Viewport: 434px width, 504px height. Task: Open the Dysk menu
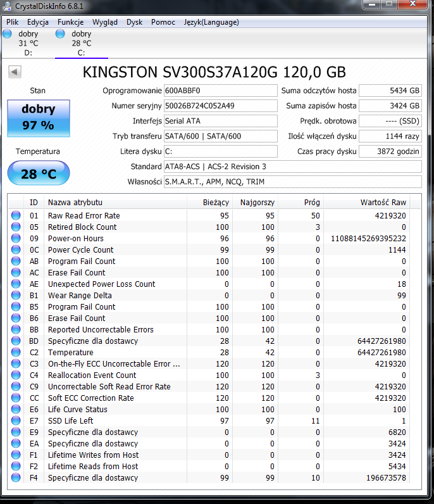coord(134,22)
